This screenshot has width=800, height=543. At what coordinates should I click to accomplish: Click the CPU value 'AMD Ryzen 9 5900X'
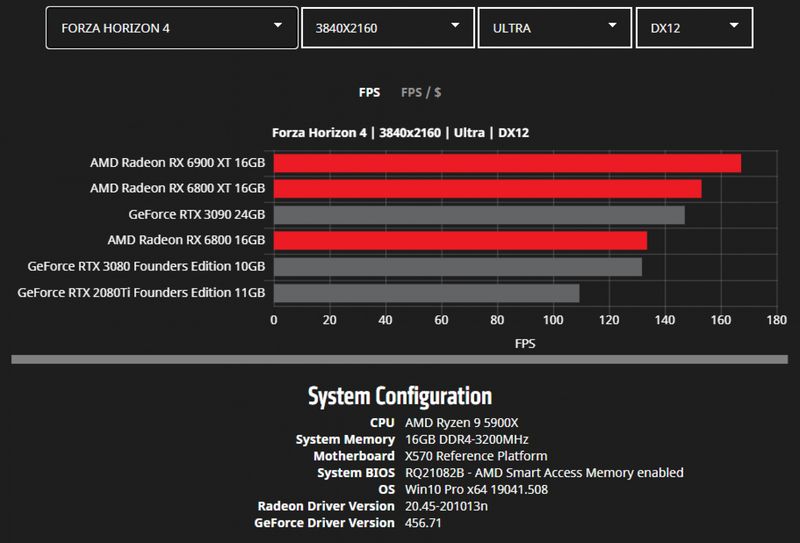click(x=462, y=423)
